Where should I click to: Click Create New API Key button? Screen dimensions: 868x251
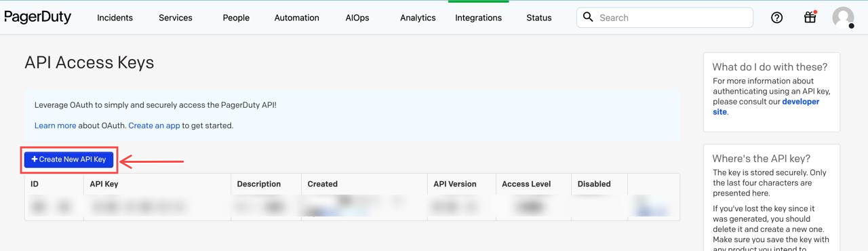[68, 159]
